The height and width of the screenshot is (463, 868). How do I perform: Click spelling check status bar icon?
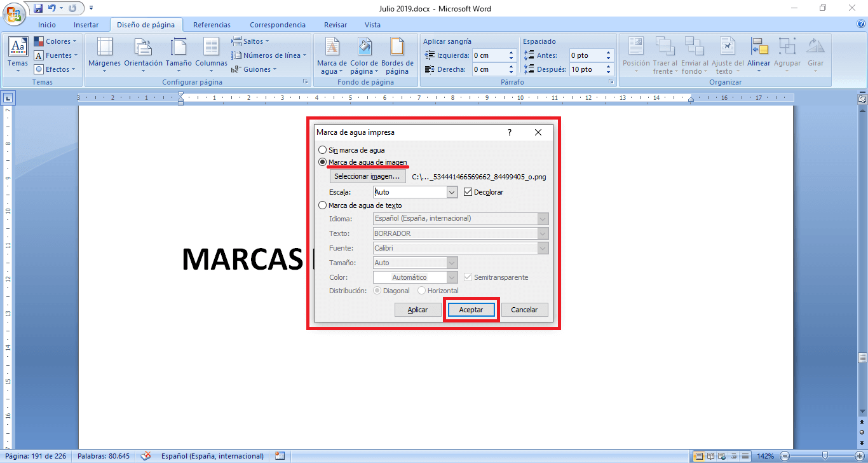pos(146,456)
